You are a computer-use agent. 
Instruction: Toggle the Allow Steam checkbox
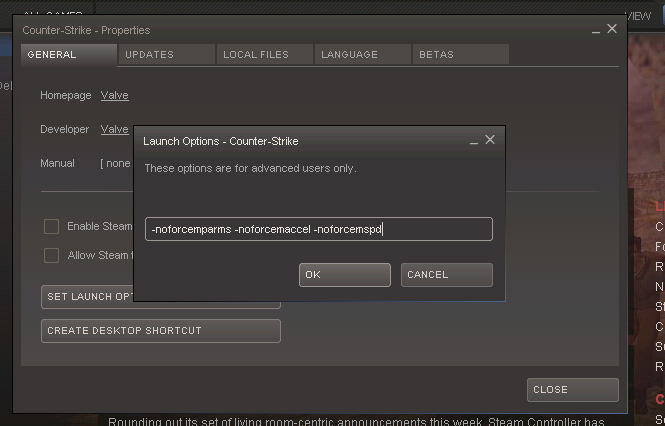pyautogui.click(x=51, y=255)
